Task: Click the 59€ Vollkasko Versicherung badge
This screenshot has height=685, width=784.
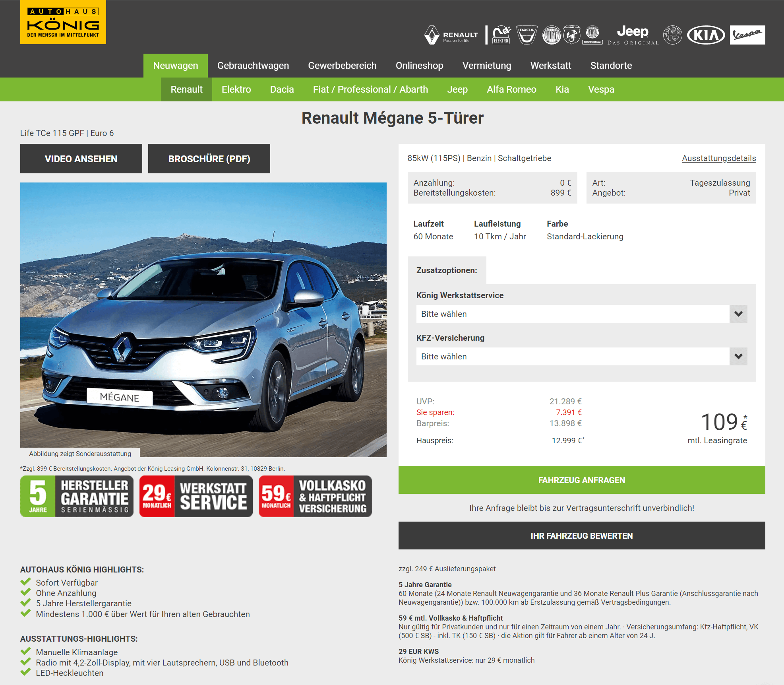Action: [x=315, y=496]
